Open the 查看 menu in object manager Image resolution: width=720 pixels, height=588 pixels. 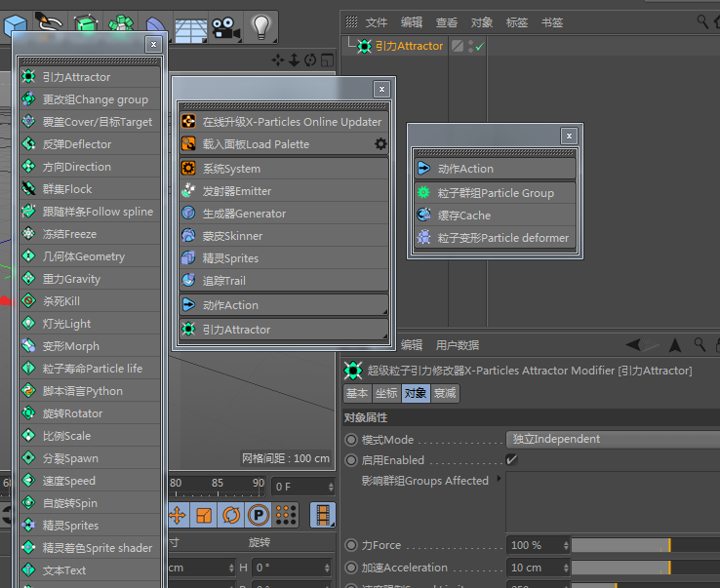[447, 22]
